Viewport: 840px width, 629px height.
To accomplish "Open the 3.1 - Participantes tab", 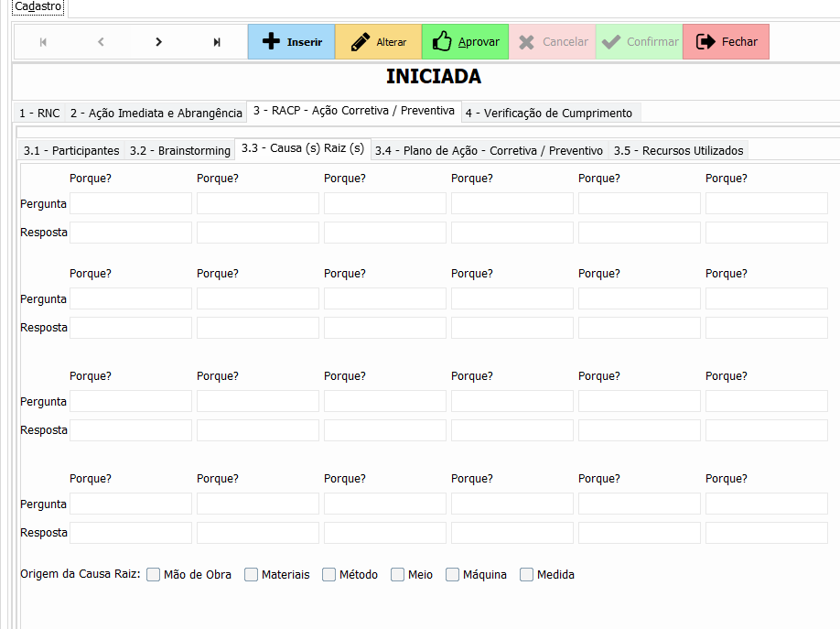I will [x=71, y=150].
